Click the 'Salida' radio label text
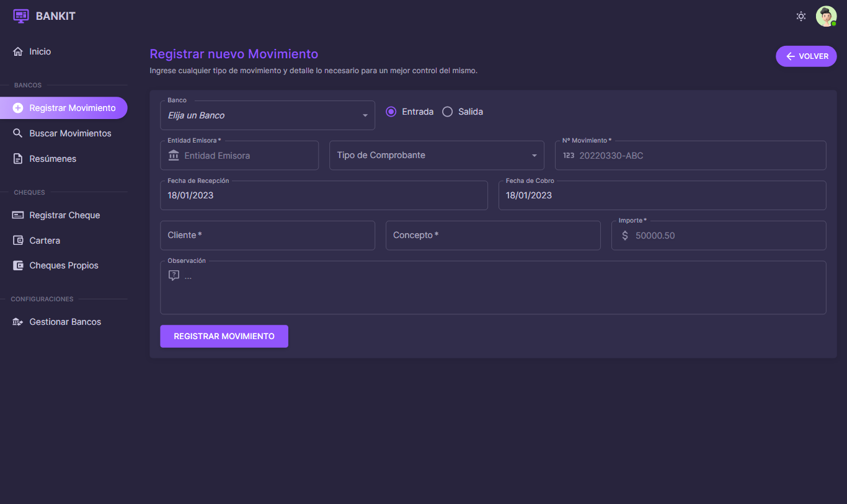This screenshot has height=504, width=847. (x=471, y=112)
